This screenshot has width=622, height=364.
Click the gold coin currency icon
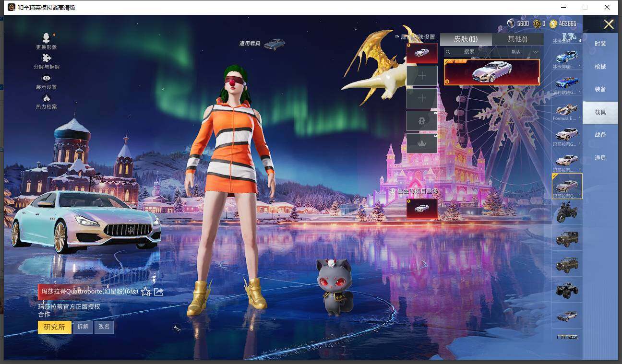tap(537, 23)
